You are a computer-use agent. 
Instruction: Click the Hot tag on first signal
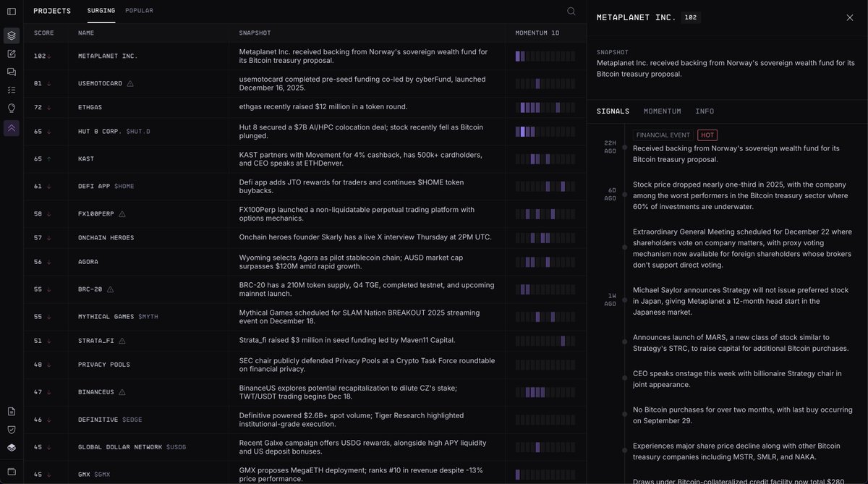[707, 135]
